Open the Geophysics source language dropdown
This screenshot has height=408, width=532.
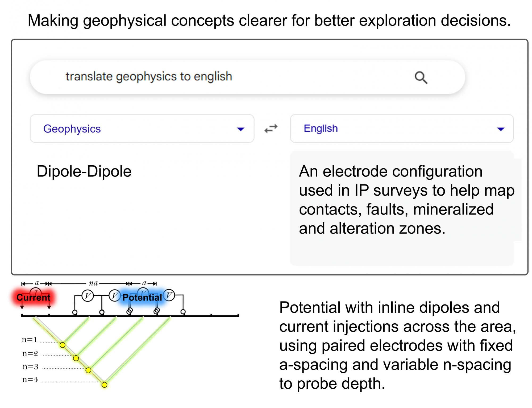click(142, 129)
